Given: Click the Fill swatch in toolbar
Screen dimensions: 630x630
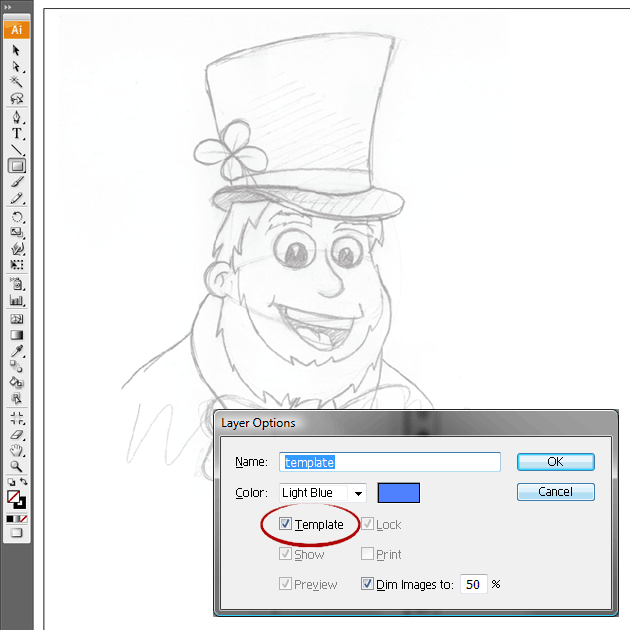Looking at the screenshot, I should 13,497.
